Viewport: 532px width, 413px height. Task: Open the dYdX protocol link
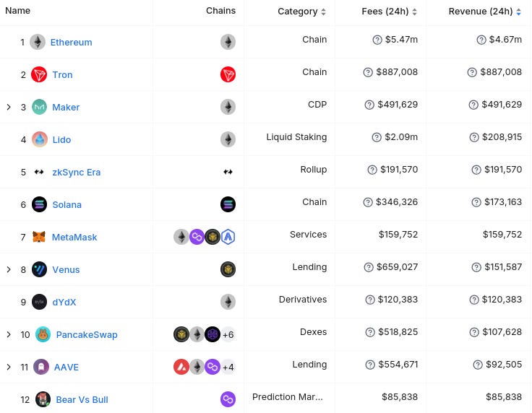coord(64,303)
